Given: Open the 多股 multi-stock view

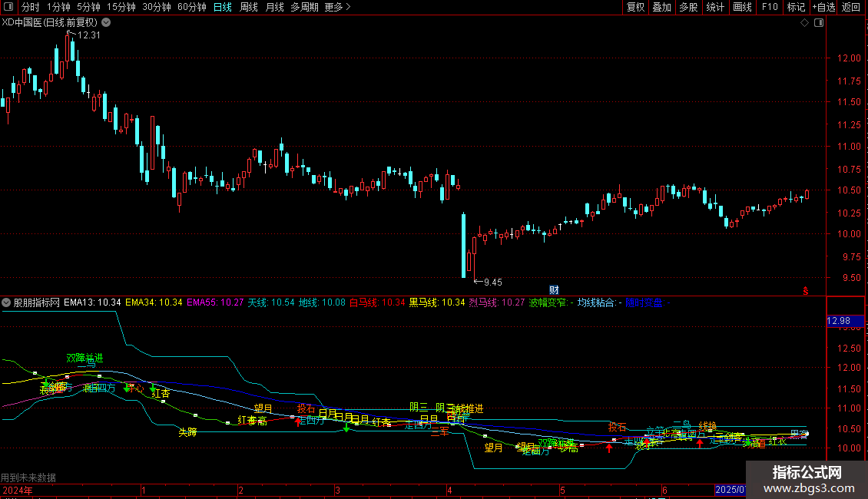Looking at the screenshot, I should point(688,7).
